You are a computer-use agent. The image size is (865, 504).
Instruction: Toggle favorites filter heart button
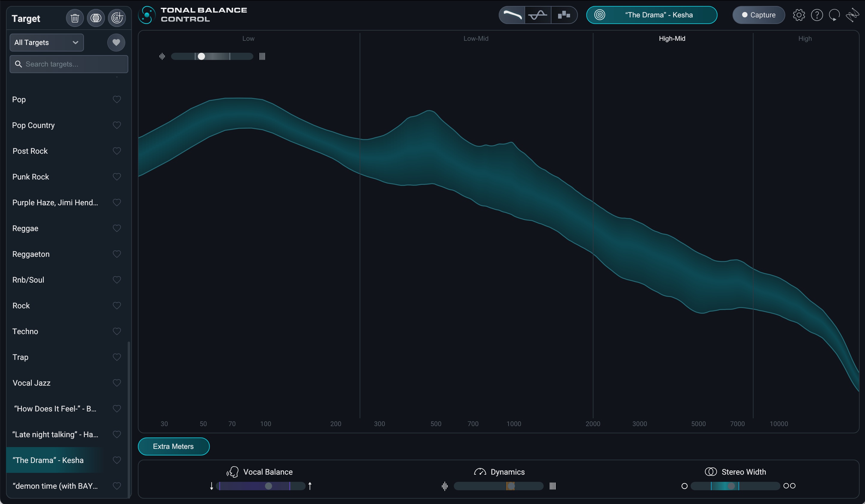click(116, 43)
